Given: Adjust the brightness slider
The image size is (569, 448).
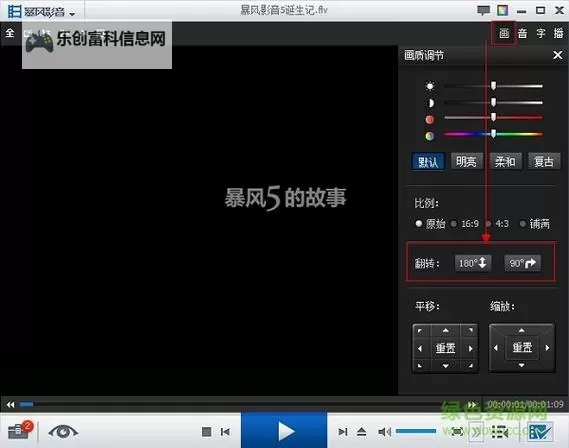Looking at the screenshot, I should 494,86.
